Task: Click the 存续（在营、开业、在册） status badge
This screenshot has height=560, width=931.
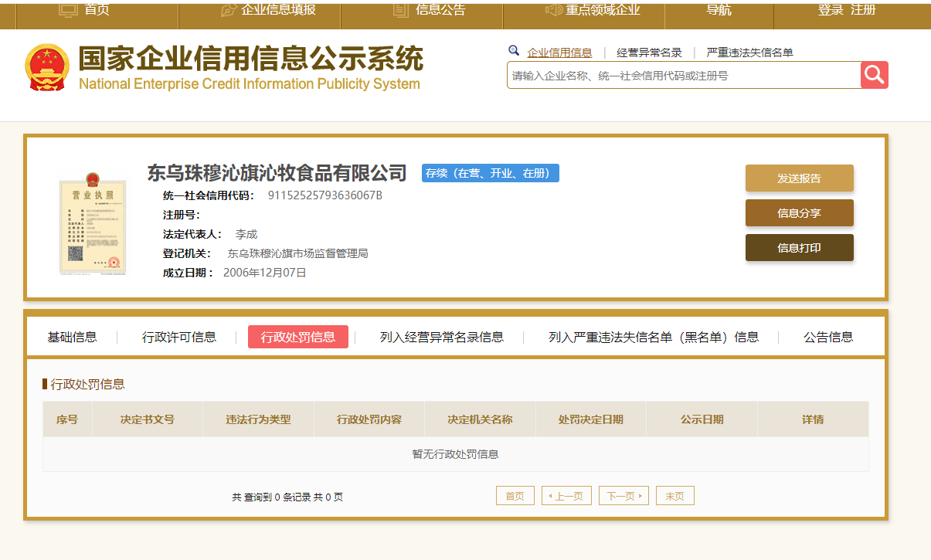Action: (x=491, y=173)
